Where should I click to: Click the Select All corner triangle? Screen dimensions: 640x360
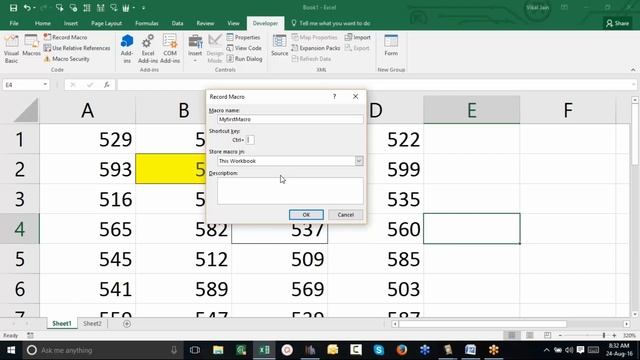tap(26, 110)
